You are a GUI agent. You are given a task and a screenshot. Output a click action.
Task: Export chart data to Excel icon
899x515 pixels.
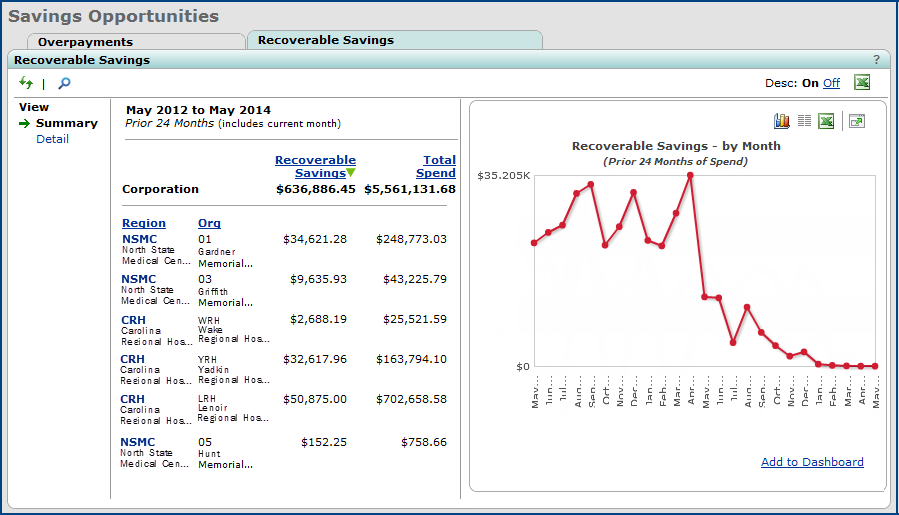(x=826, y=121)
